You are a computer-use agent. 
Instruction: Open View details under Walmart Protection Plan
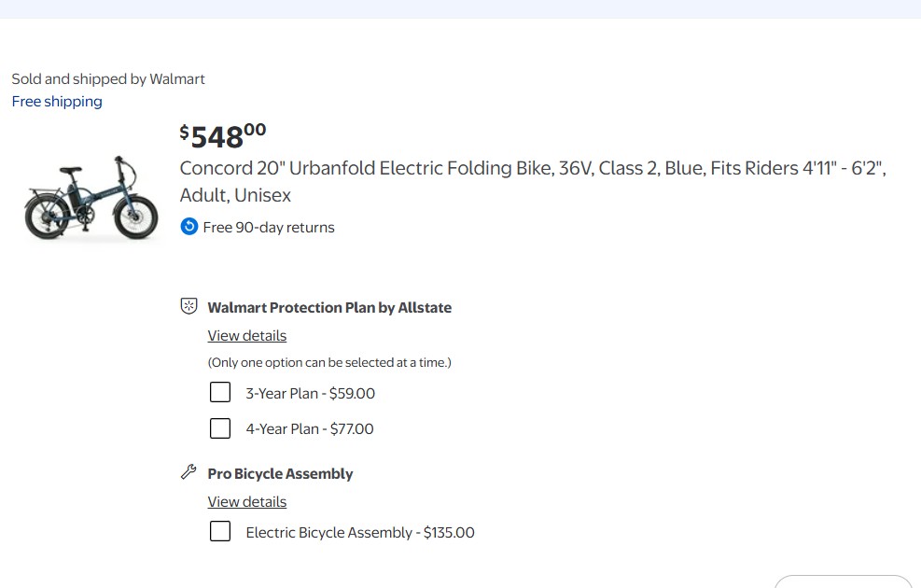coord(246,336)
